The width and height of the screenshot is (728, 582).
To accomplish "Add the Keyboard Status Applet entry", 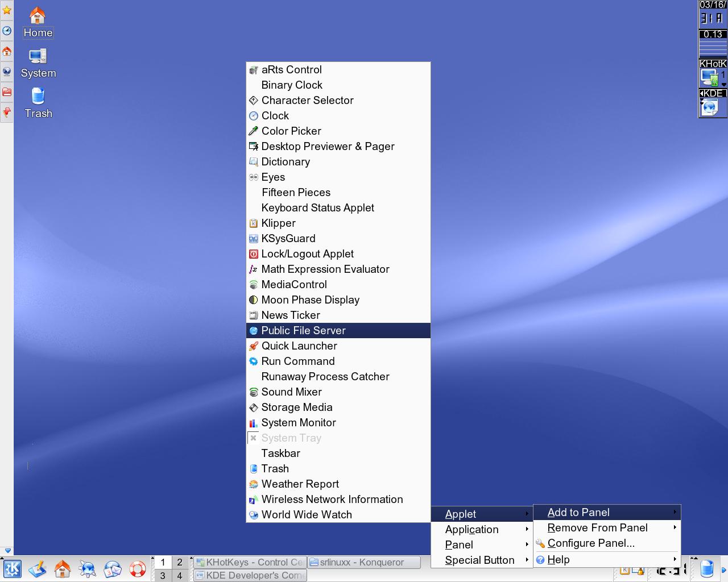I will tap(338, 208).
